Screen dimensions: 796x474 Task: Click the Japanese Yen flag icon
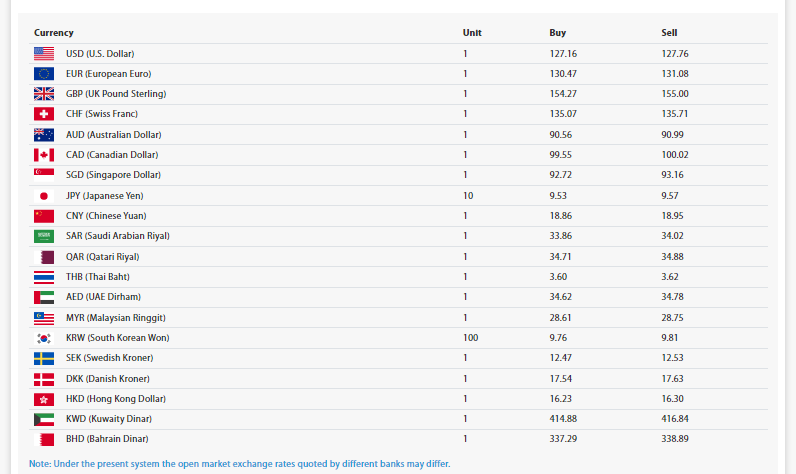44,196
